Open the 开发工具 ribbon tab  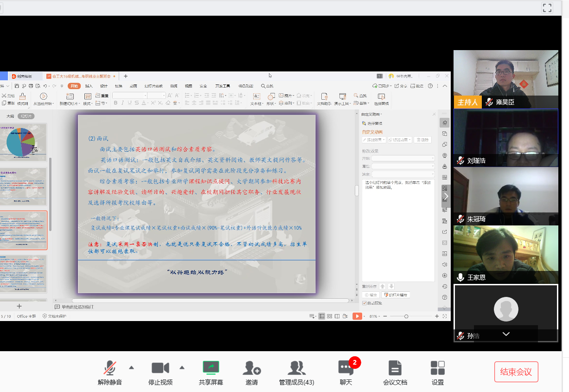pos(223,86)
